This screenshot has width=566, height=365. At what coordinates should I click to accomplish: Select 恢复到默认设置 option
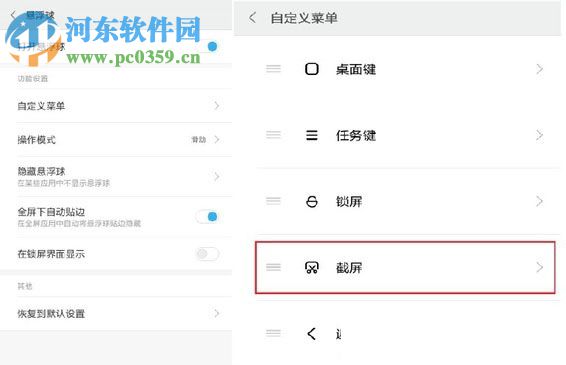click(118, 313)
